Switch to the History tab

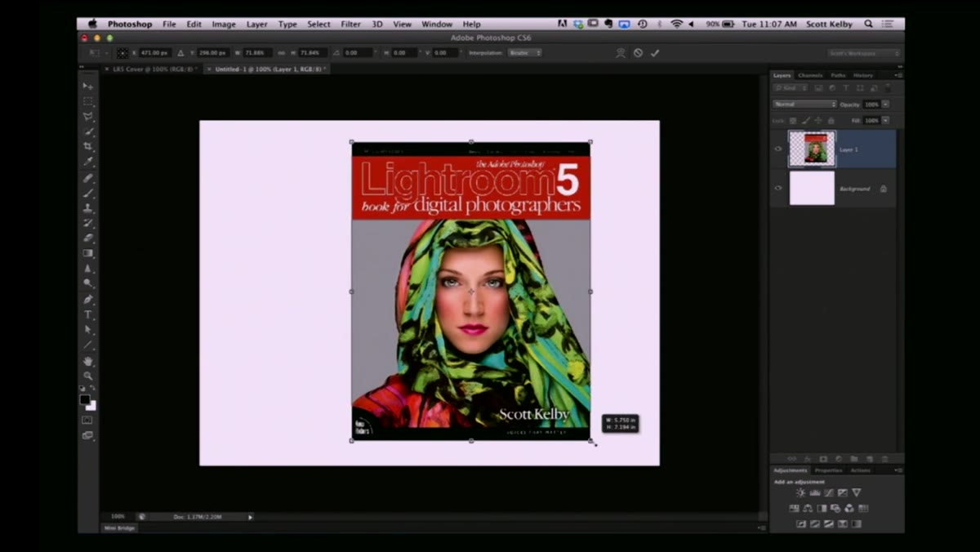tap(863, 75)
